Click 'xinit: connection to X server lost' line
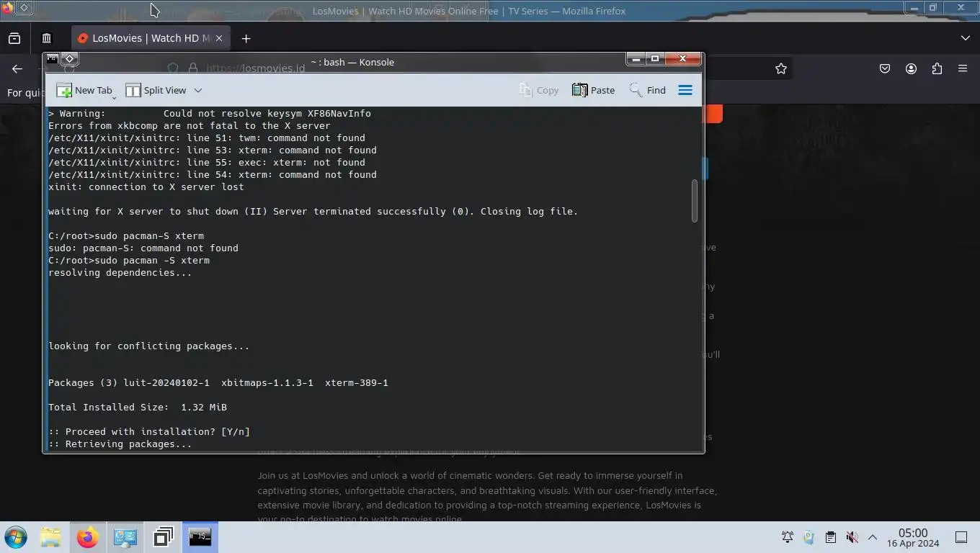 tap(146, 187)
